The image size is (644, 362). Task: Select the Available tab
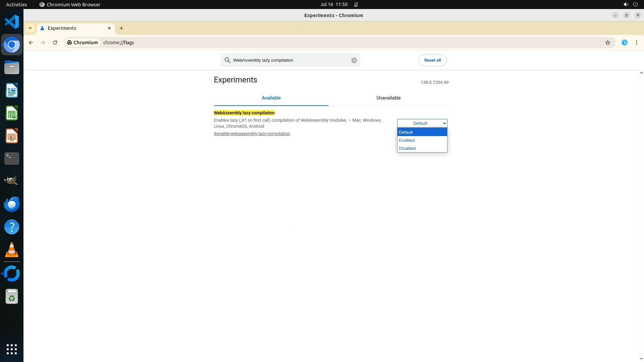pos(271,98)
